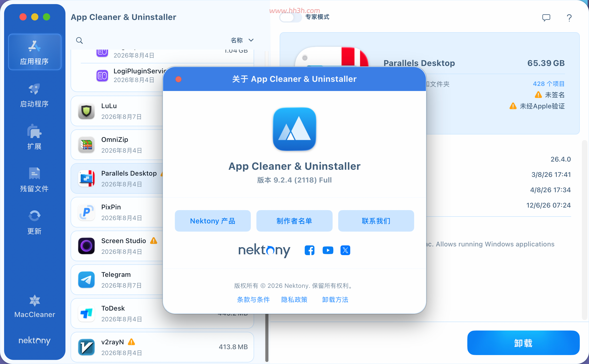Select the v2rayN app icon
Screen dimensions: 589x364
(x=86, y=347)
